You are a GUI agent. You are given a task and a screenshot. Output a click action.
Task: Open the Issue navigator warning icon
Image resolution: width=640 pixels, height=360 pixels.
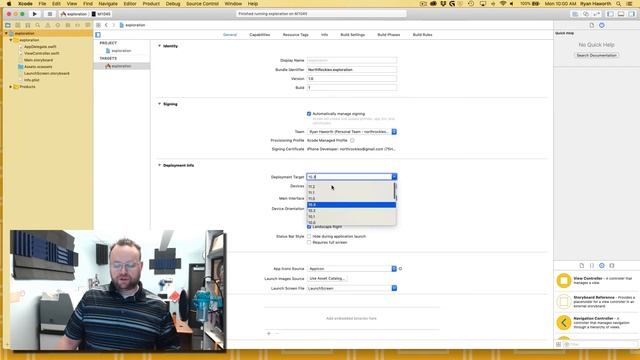pos(48,25)
